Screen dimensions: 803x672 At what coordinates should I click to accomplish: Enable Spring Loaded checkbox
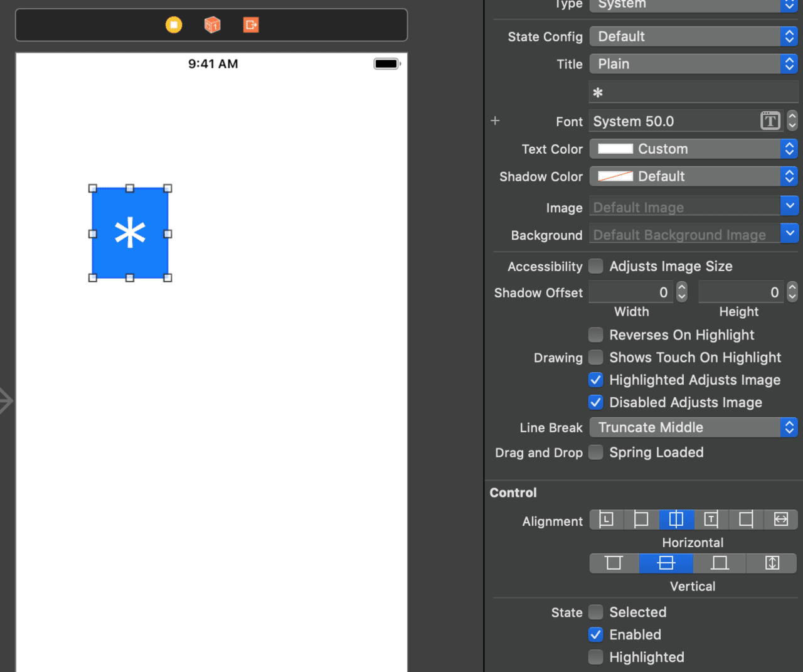pos(596,452)
